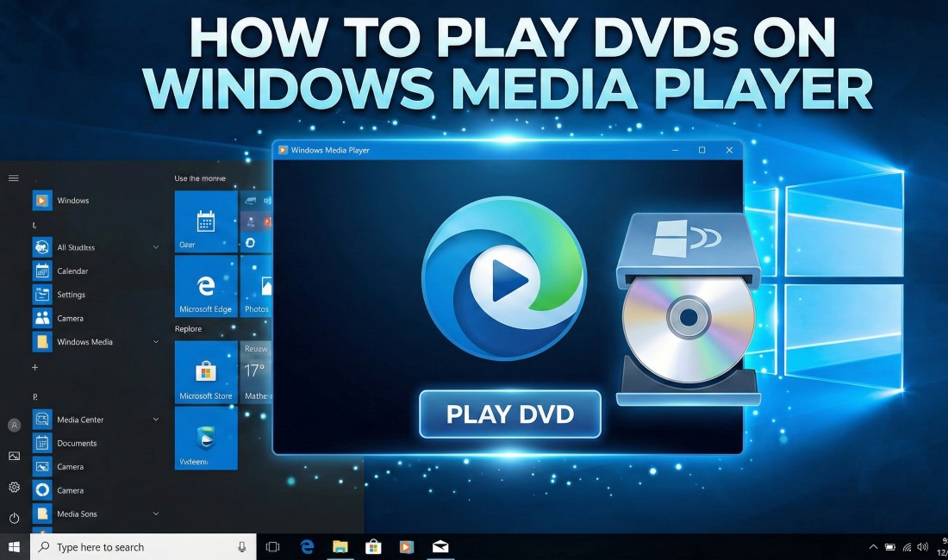
Task: Mute the speaker icon in the system tray
Action: click(x=921, y=546)
